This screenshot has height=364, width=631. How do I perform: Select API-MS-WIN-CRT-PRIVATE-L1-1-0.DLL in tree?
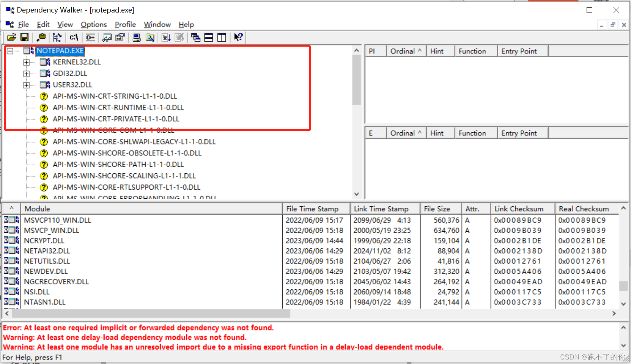(116, 119)
